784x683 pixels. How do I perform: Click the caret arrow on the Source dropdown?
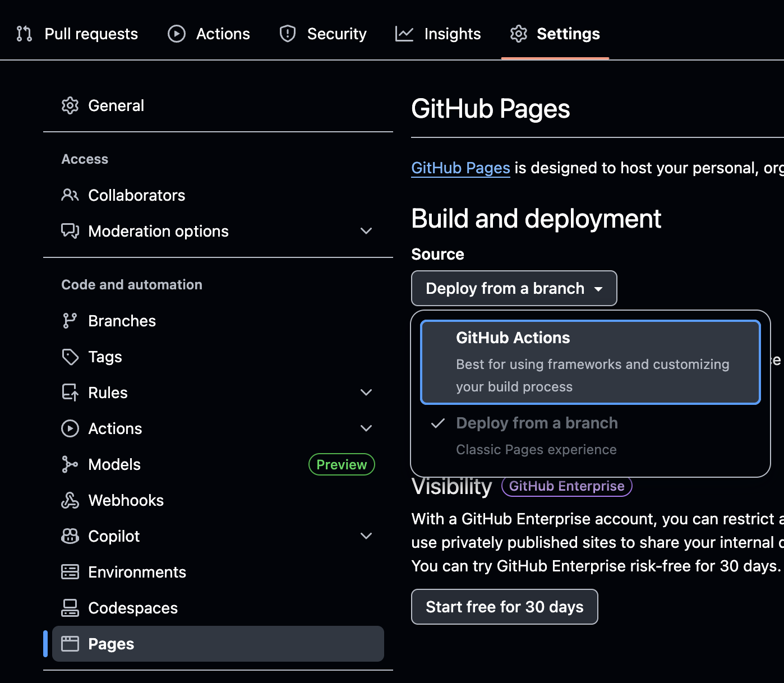point(598,289)
